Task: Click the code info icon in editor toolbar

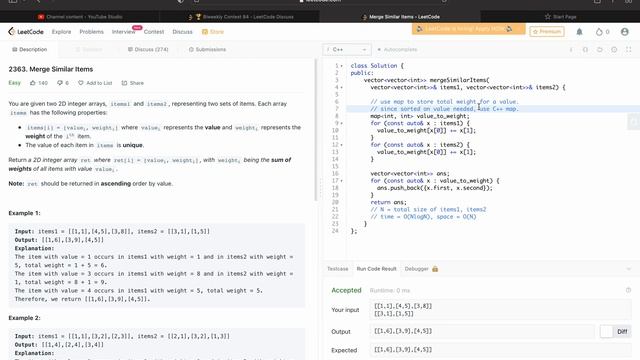Action: pos(571,49)
